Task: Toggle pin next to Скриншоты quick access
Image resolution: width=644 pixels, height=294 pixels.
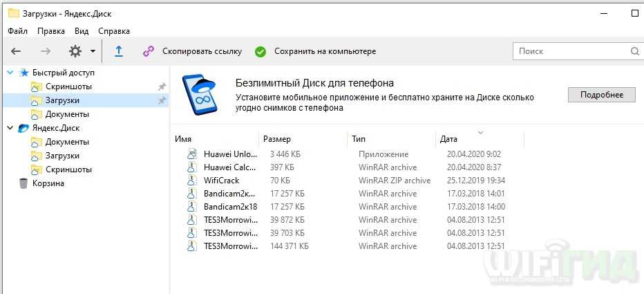Action: 162,86
